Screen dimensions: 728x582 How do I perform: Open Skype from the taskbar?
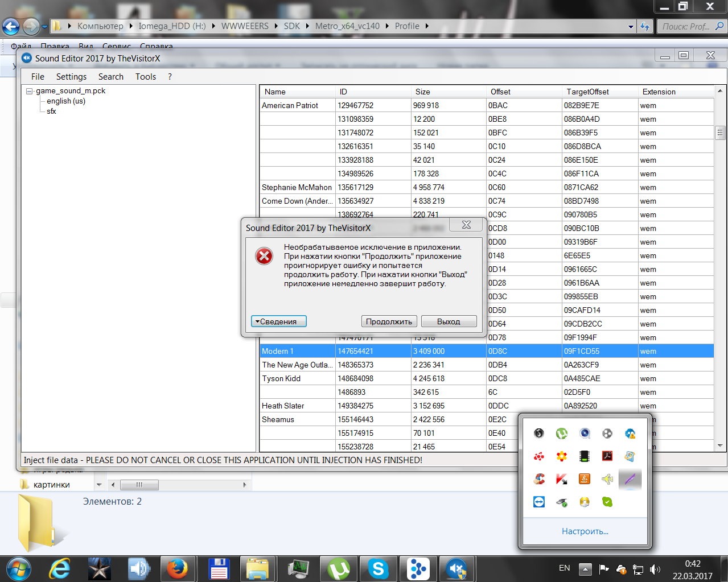[x=378, y=568]
